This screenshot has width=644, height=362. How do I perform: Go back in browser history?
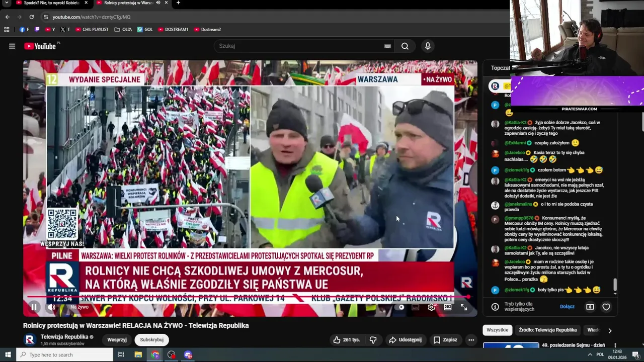tap(7, 17)
